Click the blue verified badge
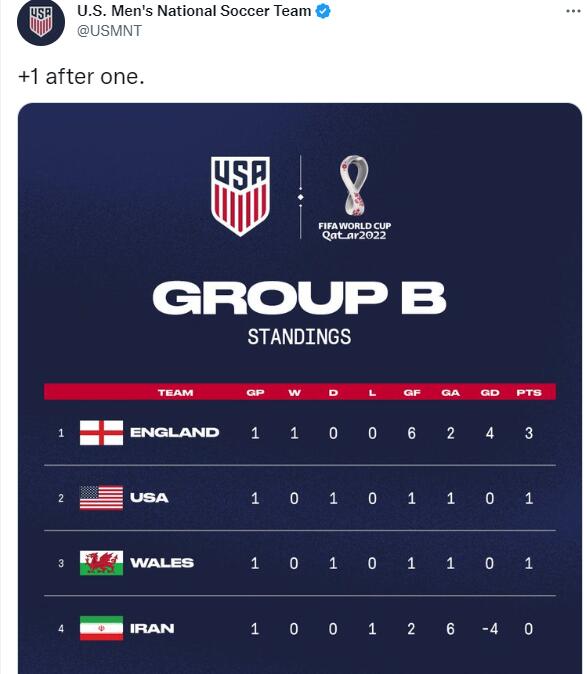 tap(323, 11)
